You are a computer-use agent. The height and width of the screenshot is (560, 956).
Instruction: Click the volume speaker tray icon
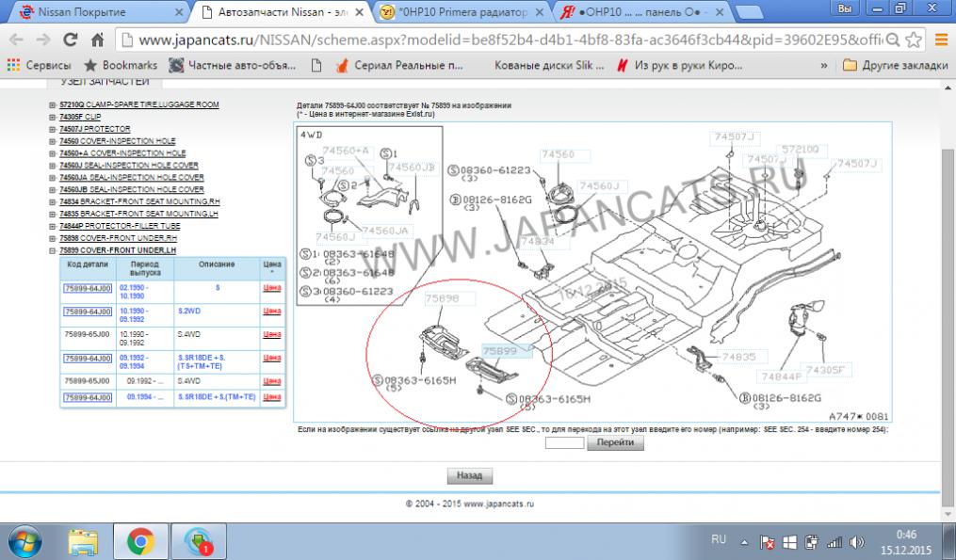click(856, 542)
